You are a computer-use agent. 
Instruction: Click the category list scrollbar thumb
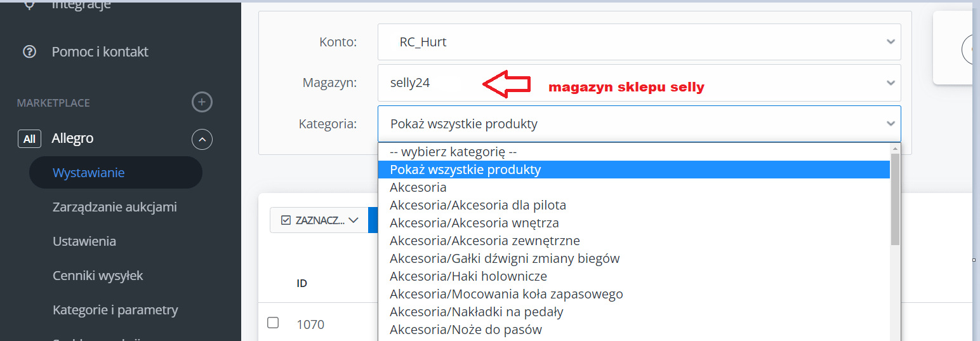coord(895,200)
